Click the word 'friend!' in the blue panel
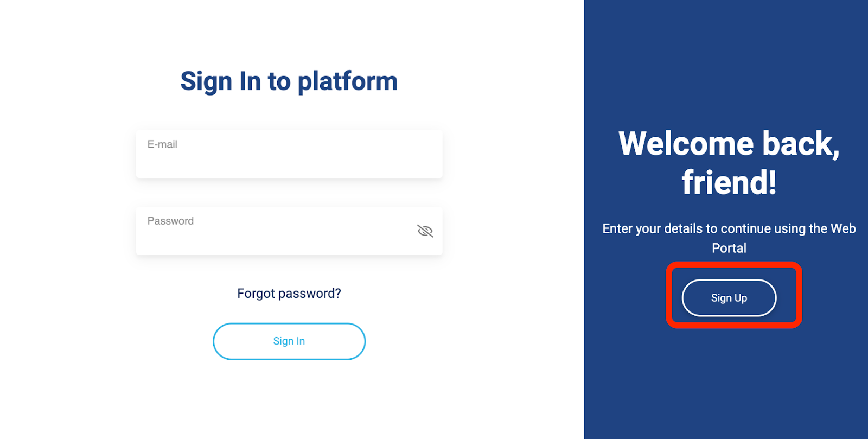The width and height of the screenshot is (868, 439). 729,182
